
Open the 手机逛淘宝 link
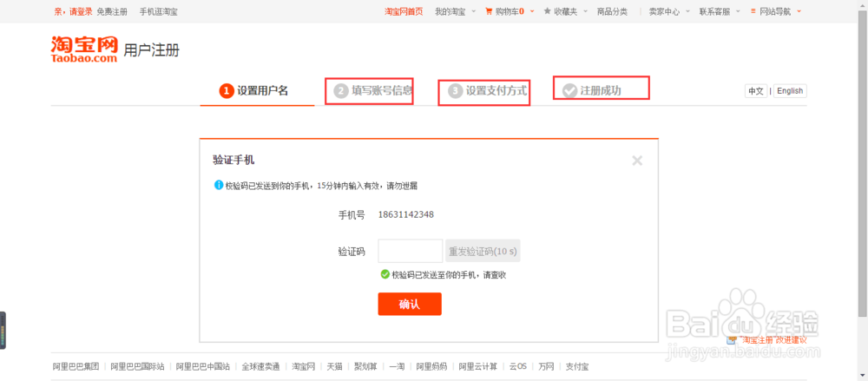coord(158,11)
